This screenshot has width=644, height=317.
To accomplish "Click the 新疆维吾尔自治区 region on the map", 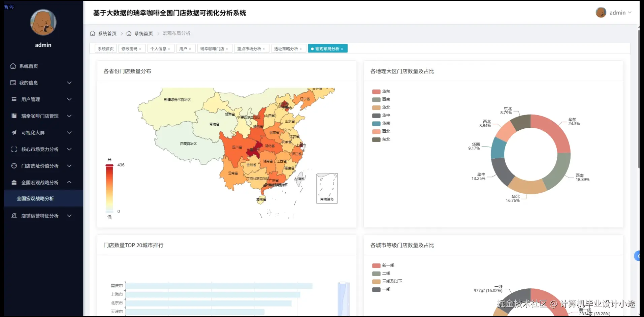I will point(178,100).
